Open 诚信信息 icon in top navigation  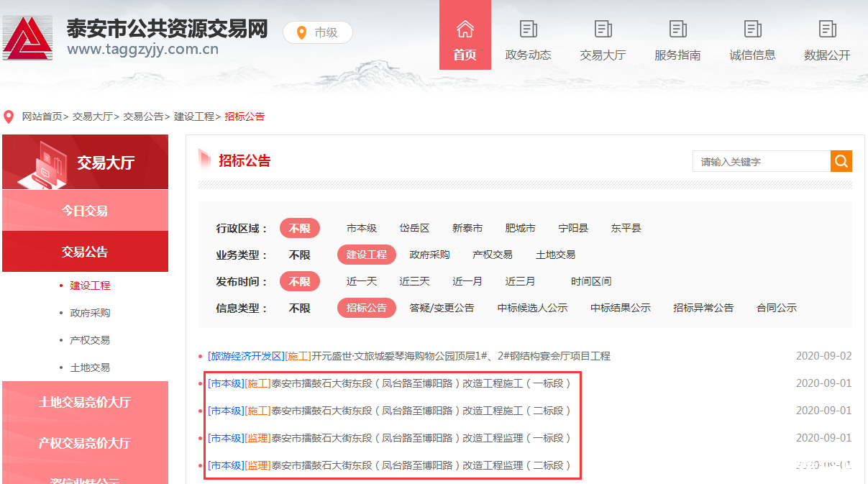tap(753, 29)
